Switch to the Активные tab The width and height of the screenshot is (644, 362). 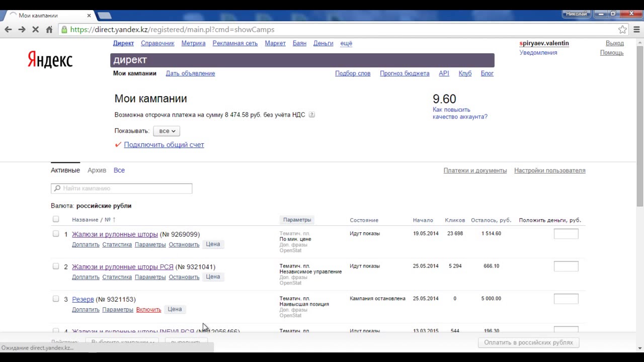click(65, 170)
